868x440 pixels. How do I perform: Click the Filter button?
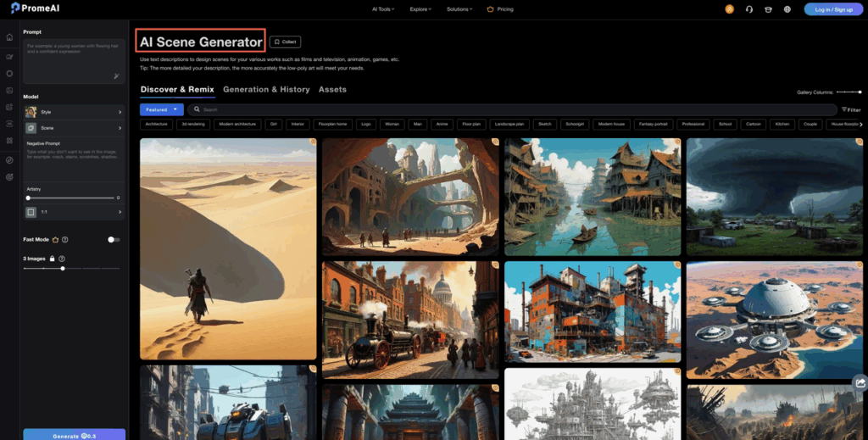tap(851, 109)
